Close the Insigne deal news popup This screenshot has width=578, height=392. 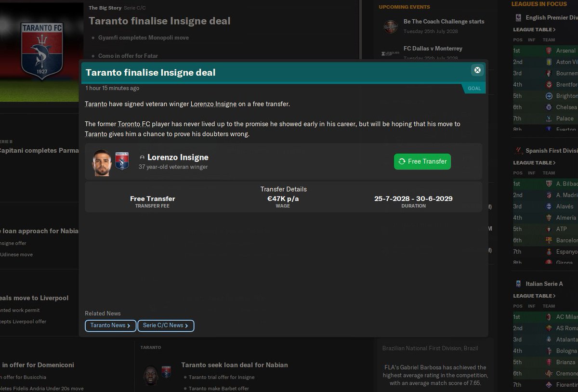tap(477, 70)
